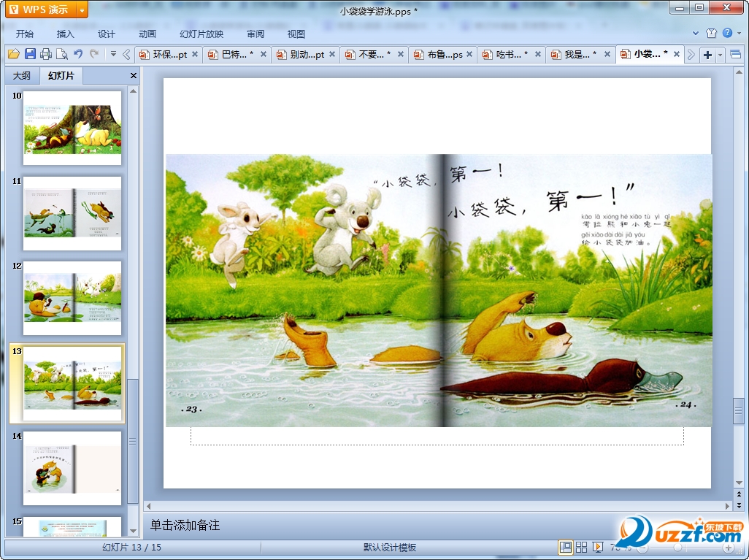This screenshot has height=560, width=749.
Task: Close the slide thumbnail pane
Action: pos(134,75)
